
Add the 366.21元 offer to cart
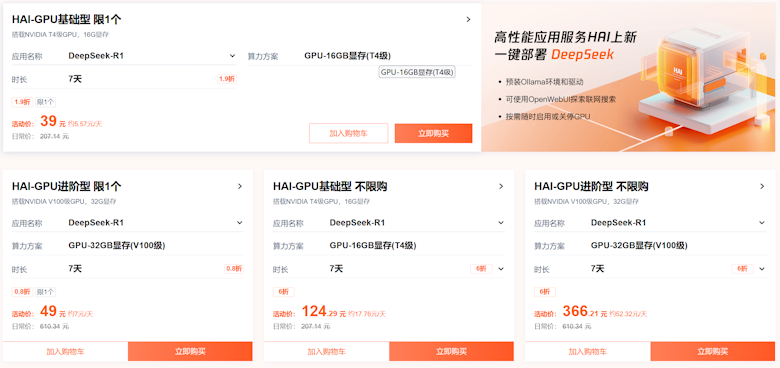(588, 352)
